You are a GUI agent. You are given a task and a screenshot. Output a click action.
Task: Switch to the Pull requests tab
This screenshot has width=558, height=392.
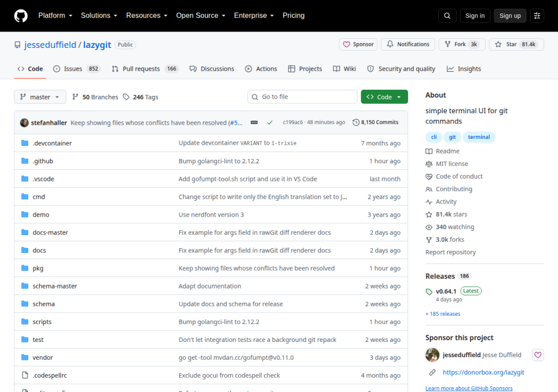145,69
